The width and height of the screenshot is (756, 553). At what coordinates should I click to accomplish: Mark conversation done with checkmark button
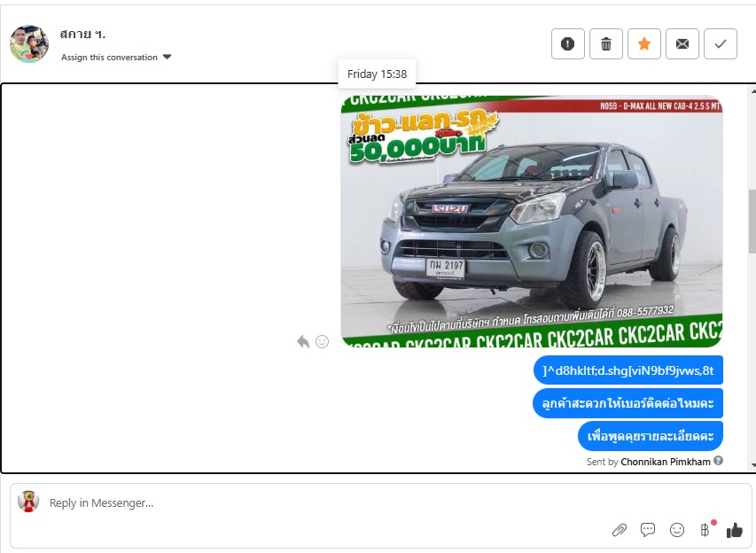tap(721, 44)
